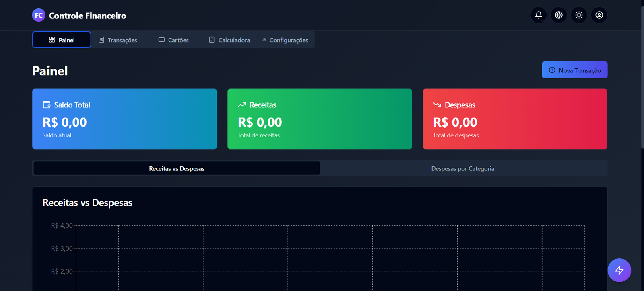Click the wallet icon on Saldo Total
The height and width of the screenshot is (291, 644).
click(47, 105)
